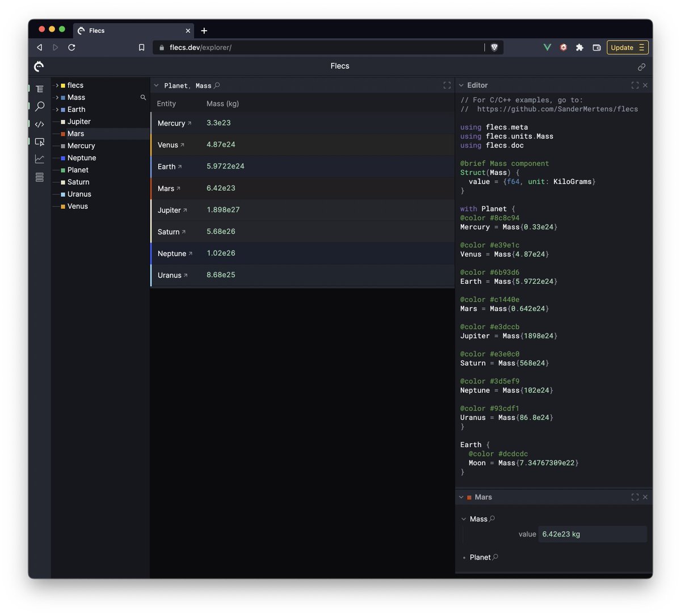Screen dimensions: 681x616
Task: Open a new browser tab
Action: pos(204,31)
